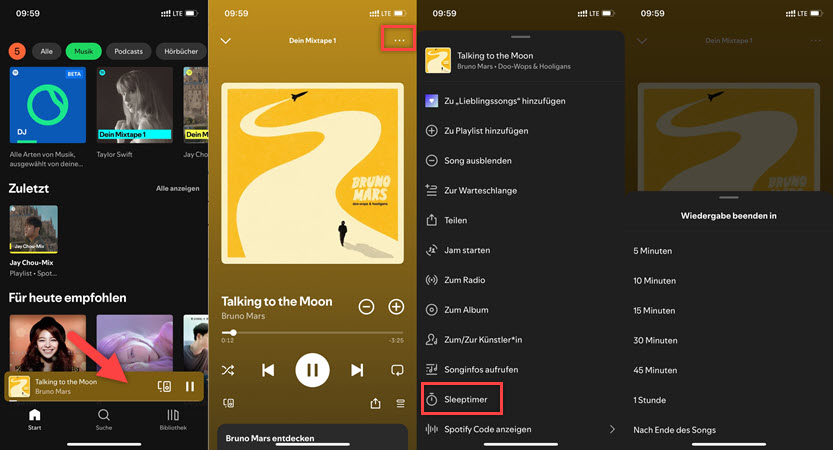The image size is (833, 450).
Task: Open the queue icon in the player
Action: pyautogui.click(x=401, y=404)
